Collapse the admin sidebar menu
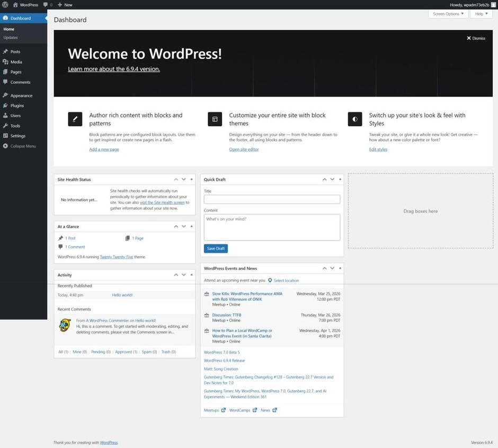The width and height of the screenshot is (498, 448). [23, 146]
